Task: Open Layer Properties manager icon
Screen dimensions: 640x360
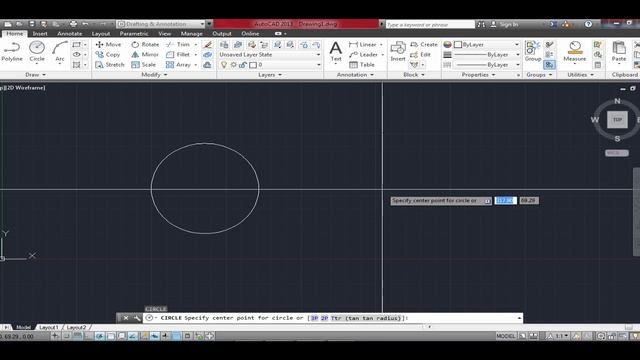Action: click(x=224, y=44)
